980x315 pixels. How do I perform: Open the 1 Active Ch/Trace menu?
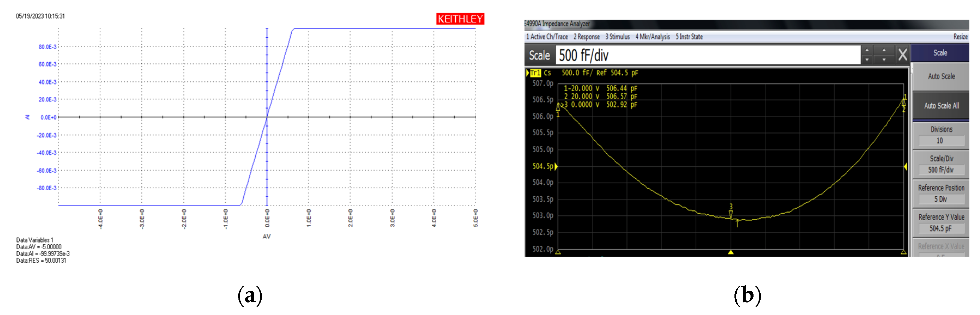tap(547, 37)
